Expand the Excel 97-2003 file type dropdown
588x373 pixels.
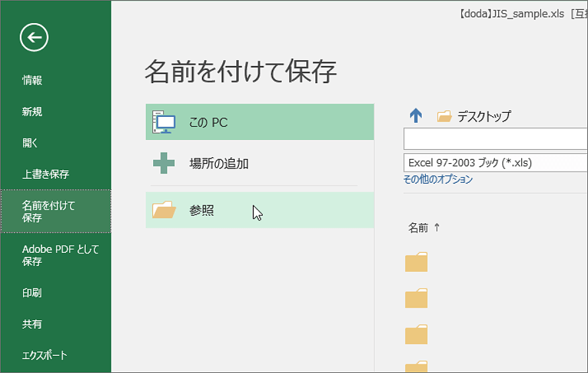[496, 163]
